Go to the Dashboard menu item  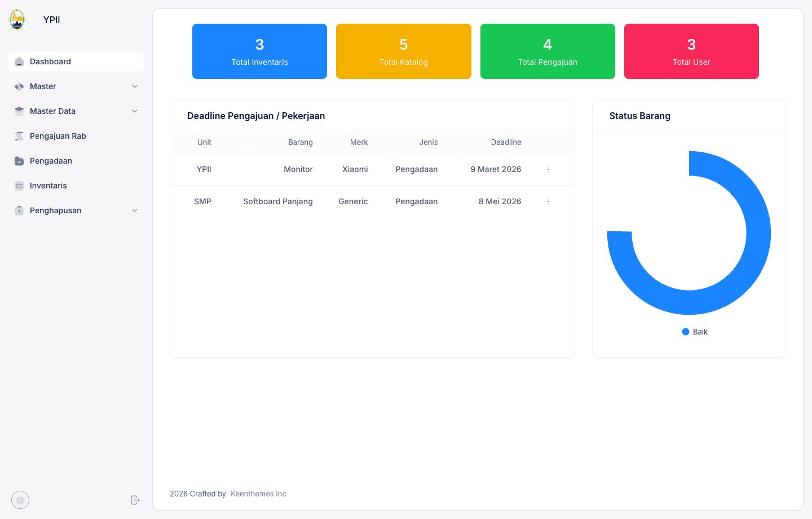[x=76, y=61]
